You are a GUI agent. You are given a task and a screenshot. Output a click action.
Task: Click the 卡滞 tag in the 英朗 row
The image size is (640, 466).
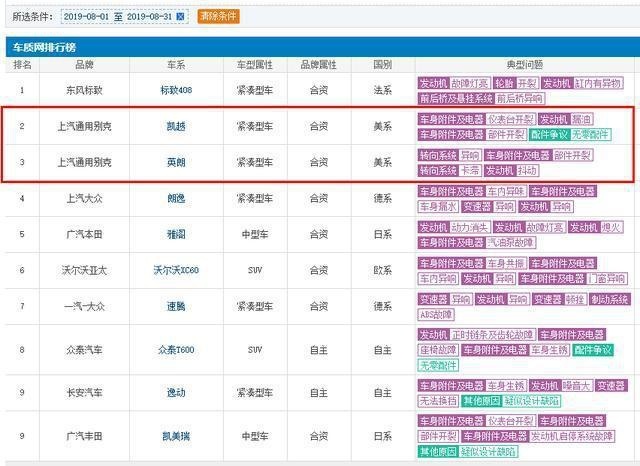point(469,170)
